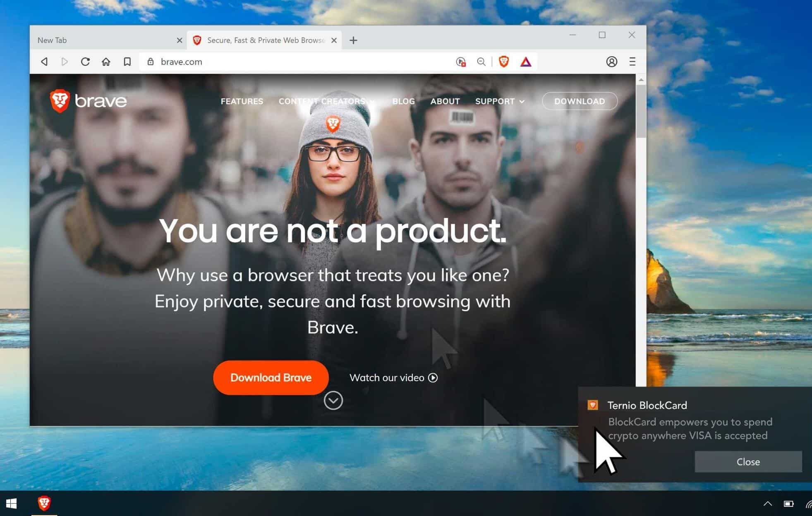Open the FEATURES nav item
812x516 pixels.
[x=242, y=101]
